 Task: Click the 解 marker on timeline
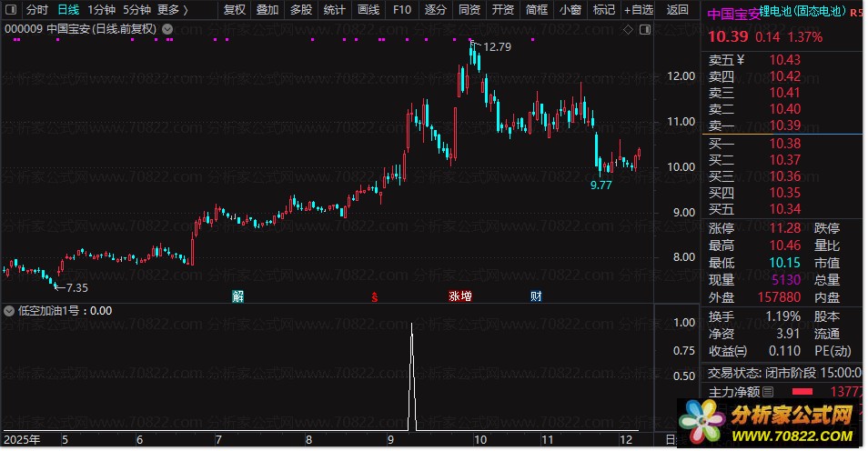238,296
